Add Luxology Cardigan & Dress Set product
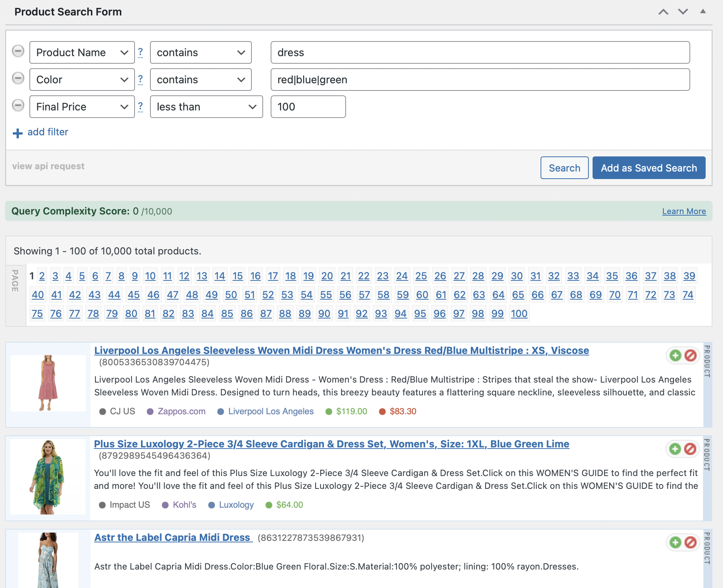Viewport: 723px width, 588px height. tap(675, 449)
